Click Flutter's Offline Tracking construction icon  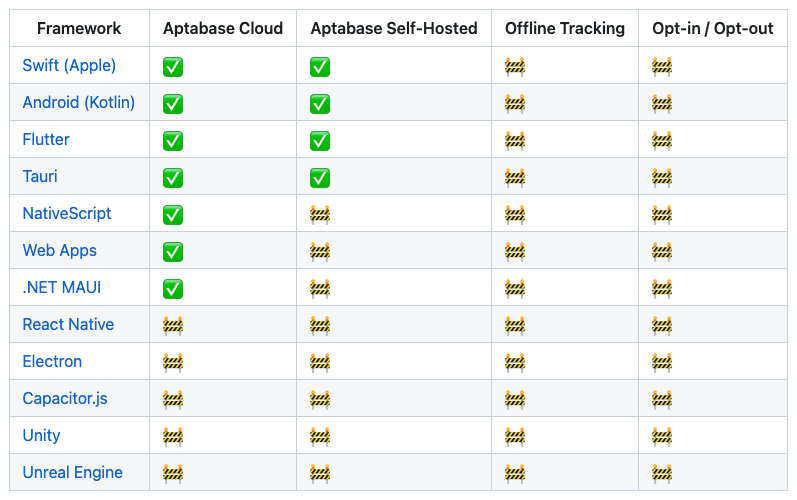pyautogui.click(x=515, y=141)
